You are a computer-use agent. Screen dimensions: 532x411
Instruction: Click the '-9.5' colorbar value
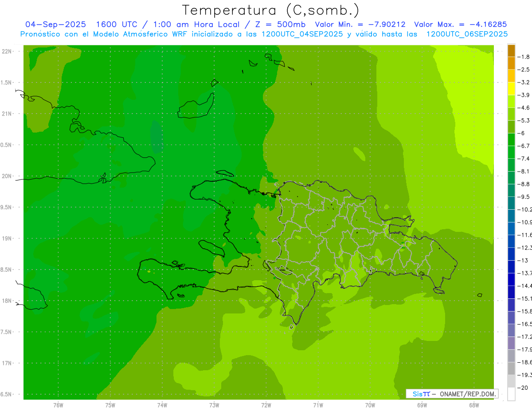[524, 197]
